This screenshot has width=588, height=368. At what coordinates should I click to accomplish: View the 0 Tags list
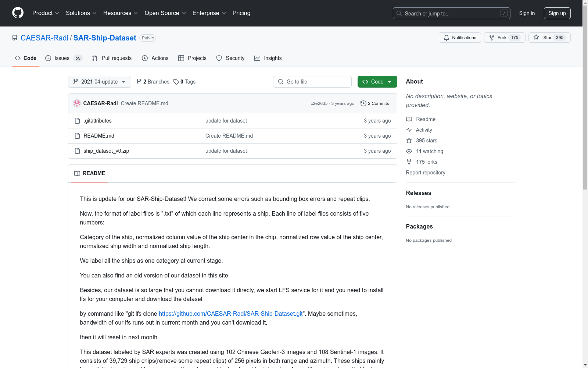click(184, 82)
